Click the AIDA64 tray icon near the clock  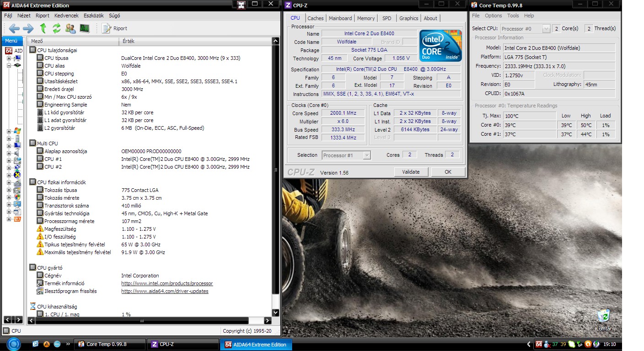click(539, 344)
